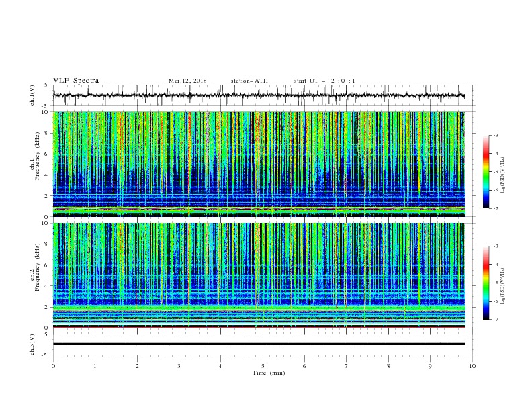This screenshot has width=532, height=411.
Task: Click the ch.3 flat voltage trace
Action: (259, 344)
